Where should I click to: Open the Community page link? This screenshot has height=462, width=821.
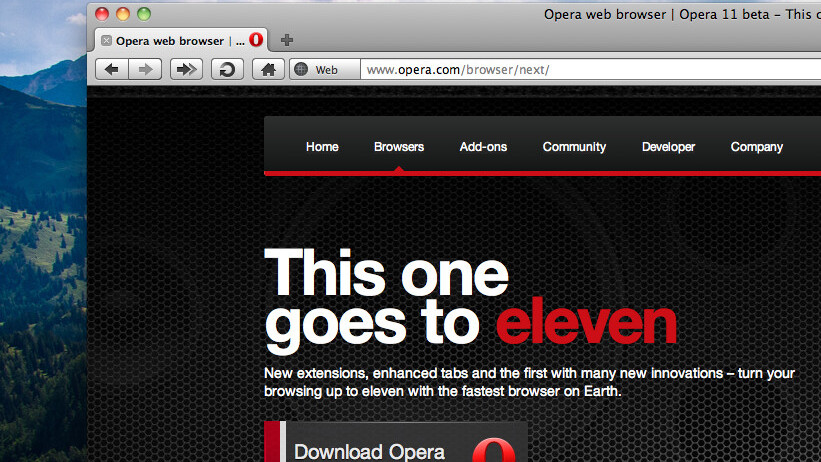(574, 147)
